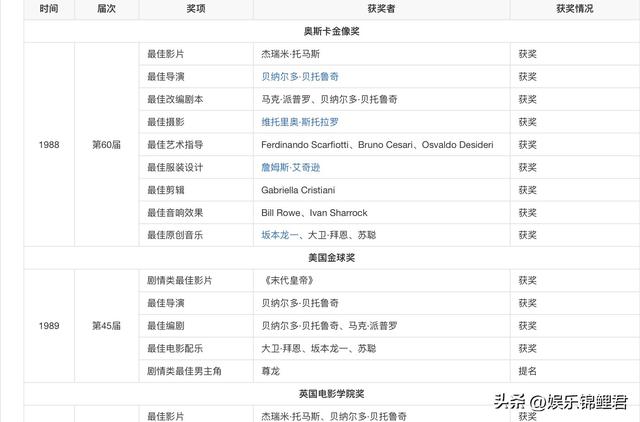Select 最佳影片 in the Oscar section

(166, 54)
